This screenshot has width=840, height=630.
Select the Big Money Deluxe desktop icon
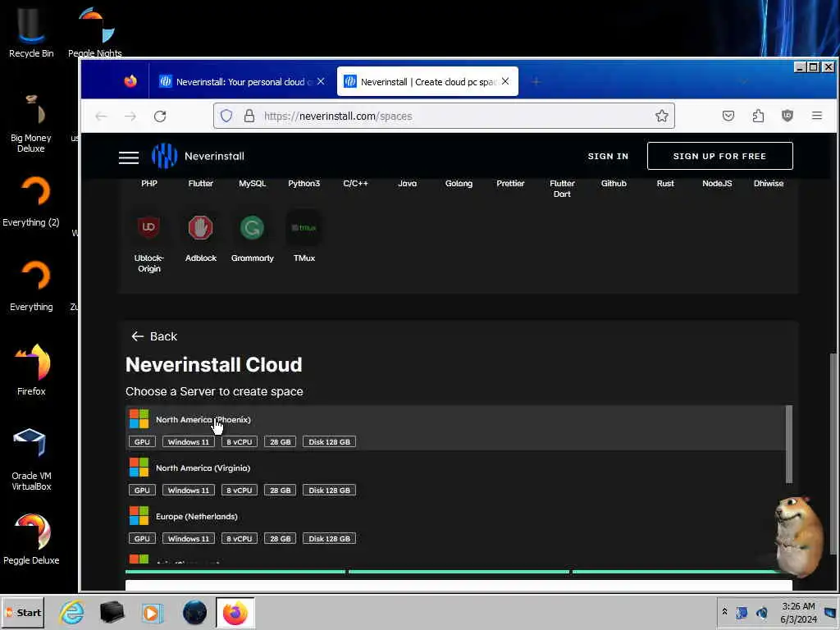pyautogui.click(x=31, y=123)
